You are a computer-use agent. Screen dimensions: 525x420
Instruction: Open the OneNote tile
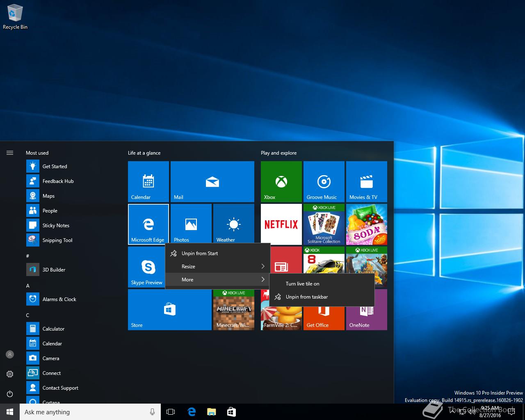pos(367,318)
